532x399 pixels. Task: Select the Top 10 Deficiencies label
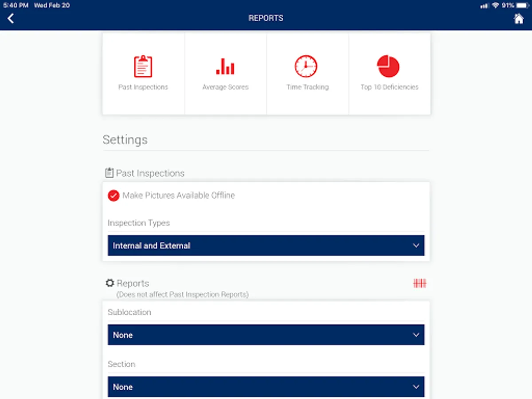(x=389, y=87)
